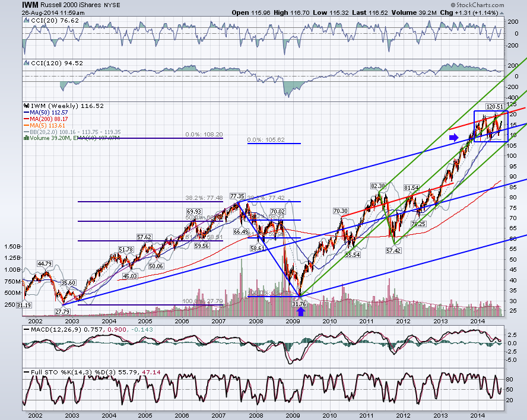Image resolution: width=527 pixels, height=420 pixels.
Task: Click the date '26-Aug-2014 11:59am'
Action: [53, 13]
